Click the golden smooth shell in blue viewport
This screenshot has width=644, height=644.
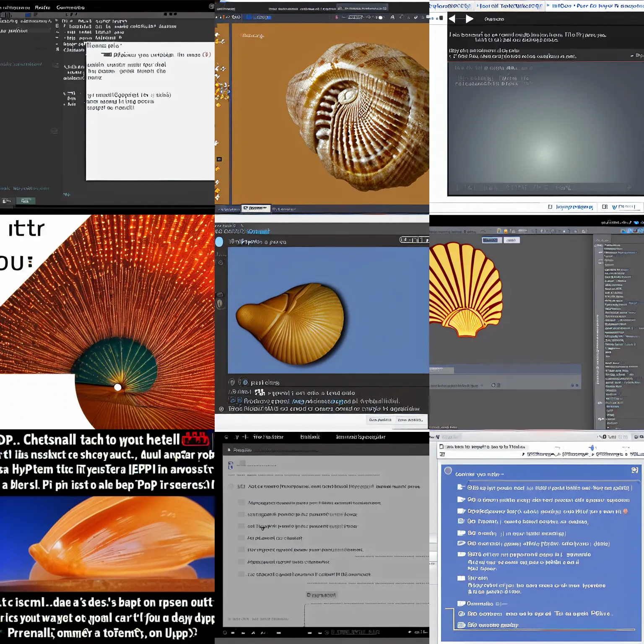point(291,323)
